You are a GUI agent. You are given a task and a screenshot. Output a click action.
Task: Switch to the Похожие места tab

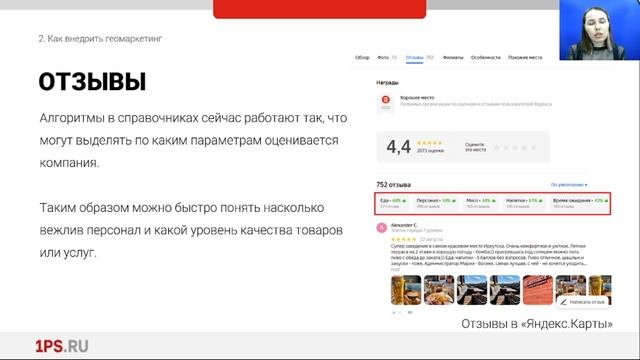[525, 58]
